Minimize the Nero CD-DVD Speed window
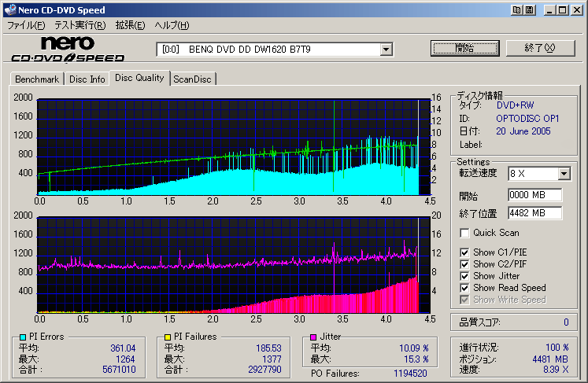This screenshot has height=383, width=588. pyautogui.click(x=549, y=10)
